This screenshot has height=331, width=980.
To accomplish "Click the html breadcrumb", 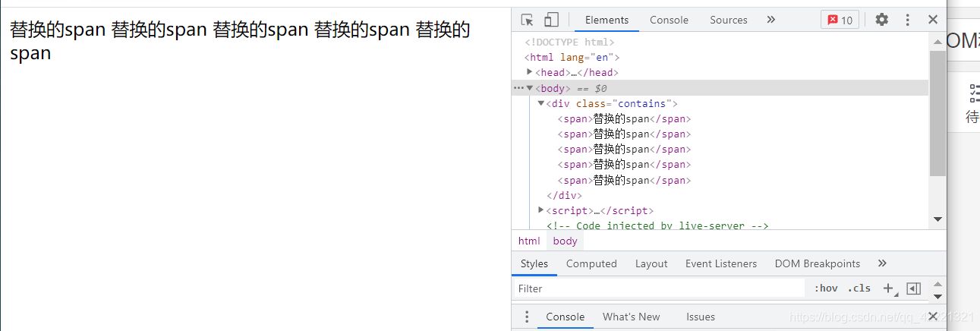I will point(529,241).
